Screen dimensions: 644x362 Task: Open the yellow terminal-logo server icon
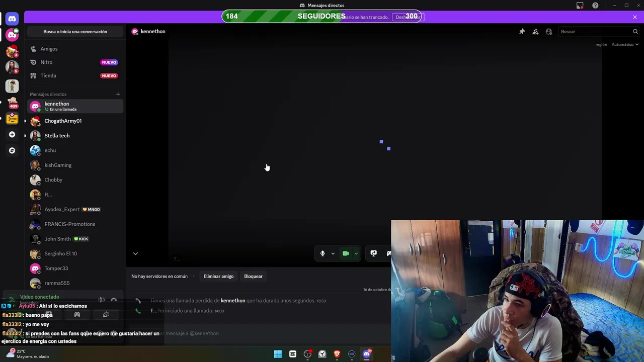coord(12,119)
